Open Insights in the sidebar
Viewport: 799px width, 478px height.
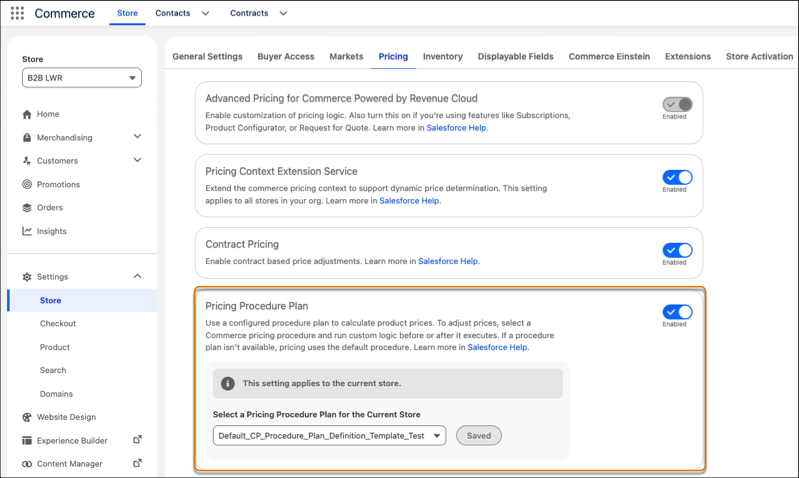(51, 231)
